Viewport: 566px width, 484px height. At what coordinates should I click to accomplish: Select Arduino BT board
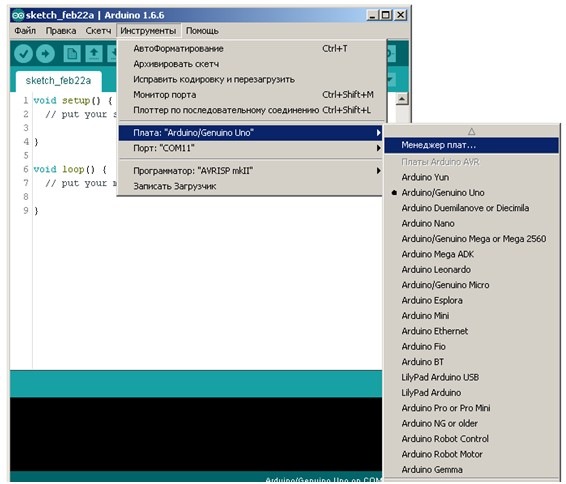471,362
